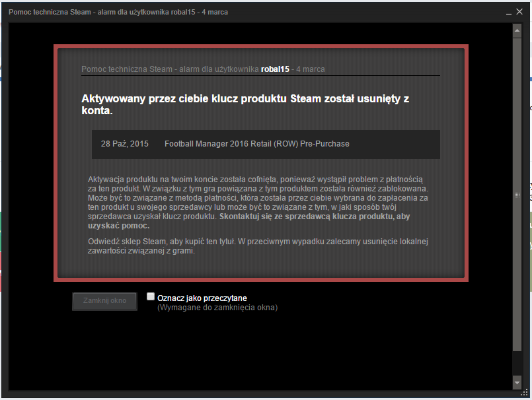Minimize the Steam support alert window

(x=509, y=13)
